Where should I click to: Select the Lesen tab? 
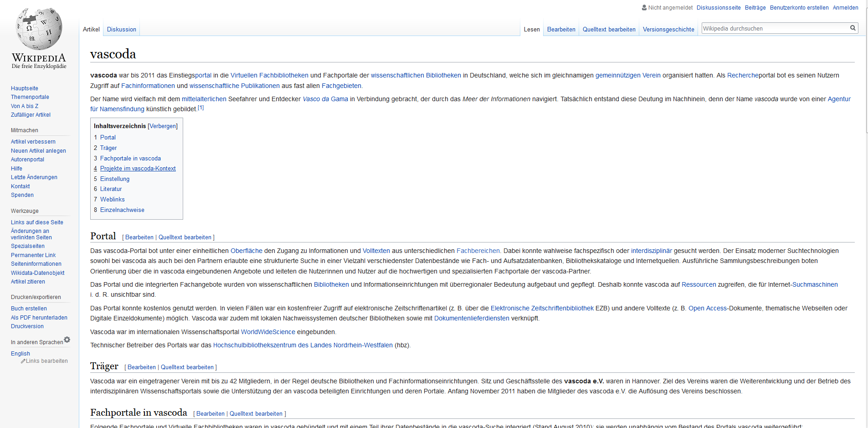532,29
